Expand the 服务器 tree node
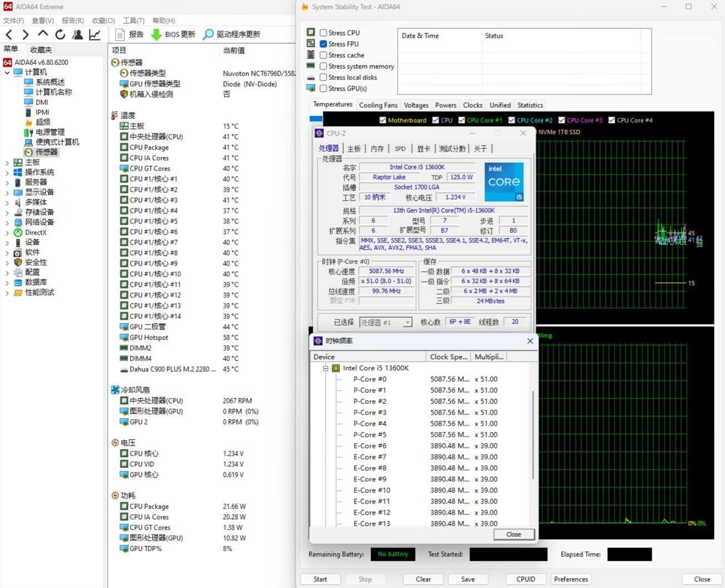 point(7,182)
